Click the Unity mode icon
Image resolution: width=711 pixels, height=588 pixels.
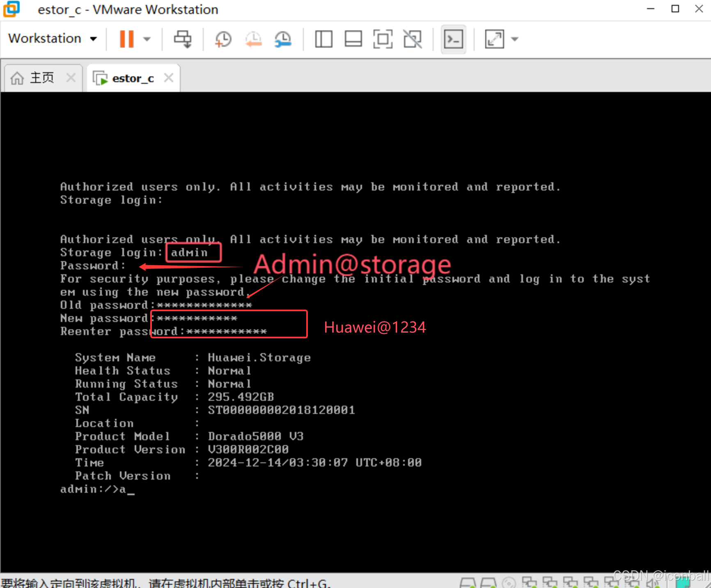point(413,39)
